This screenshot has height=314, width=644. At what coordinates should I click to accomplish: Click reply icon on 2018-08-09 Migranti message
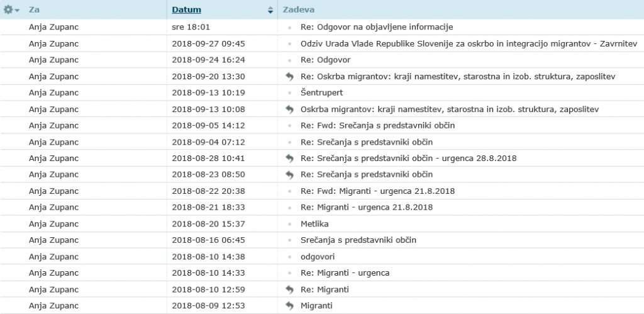(x=289, y=306)
